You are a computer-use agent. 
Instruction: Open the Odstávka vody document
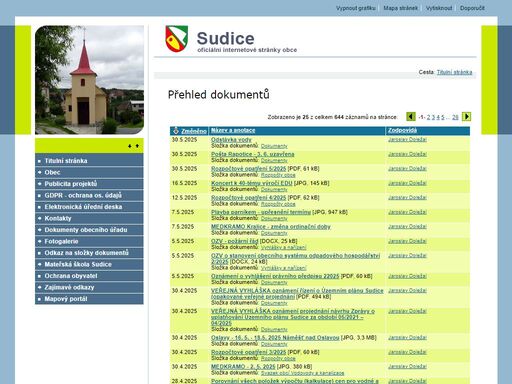[231, 140]
